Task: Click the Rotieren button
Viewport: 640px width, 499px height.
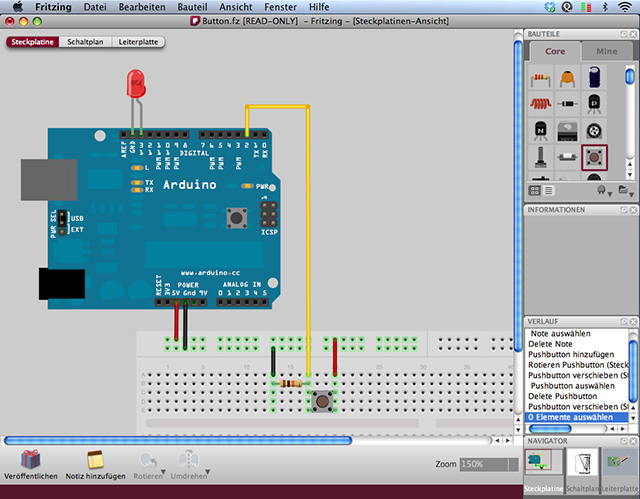Action: (147, 465)
